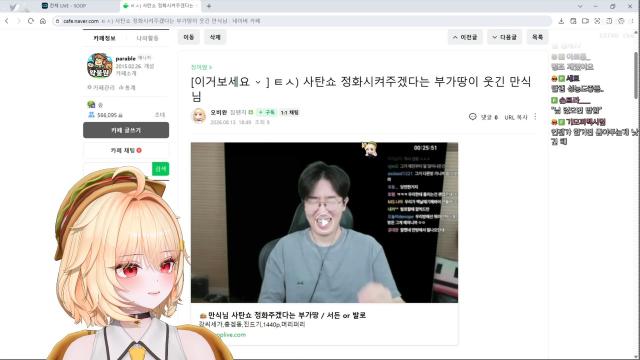Open the 나의활동 sidebar tab
640x360 pixels.
pos(147,38)
